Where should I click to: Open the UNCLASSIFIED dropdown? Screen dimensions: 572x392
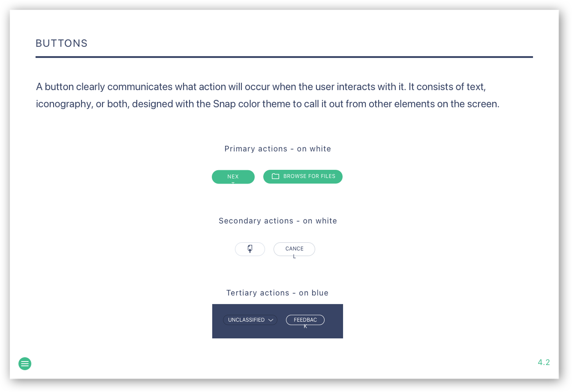pyautogui.click(x=250, y=320)
